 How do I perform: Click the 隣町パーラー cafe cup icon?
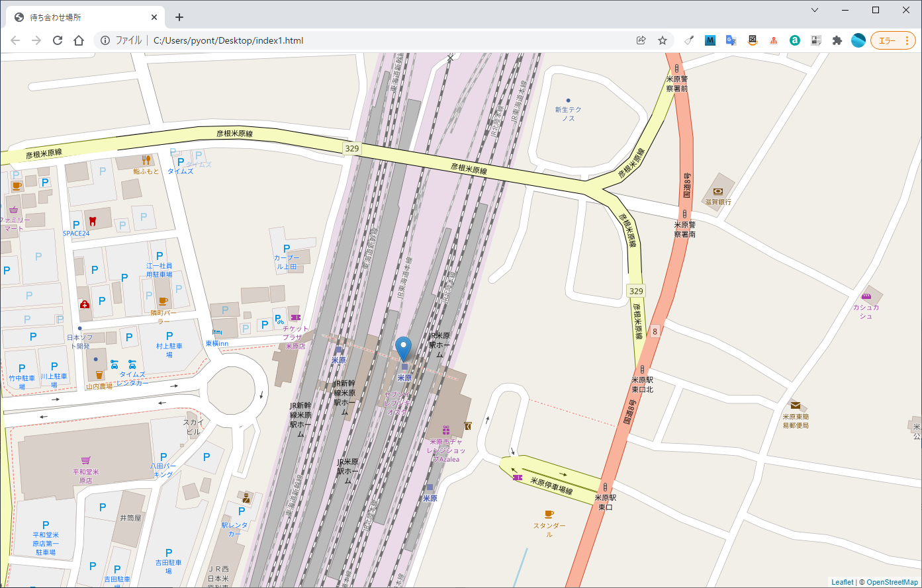[163, 301]
